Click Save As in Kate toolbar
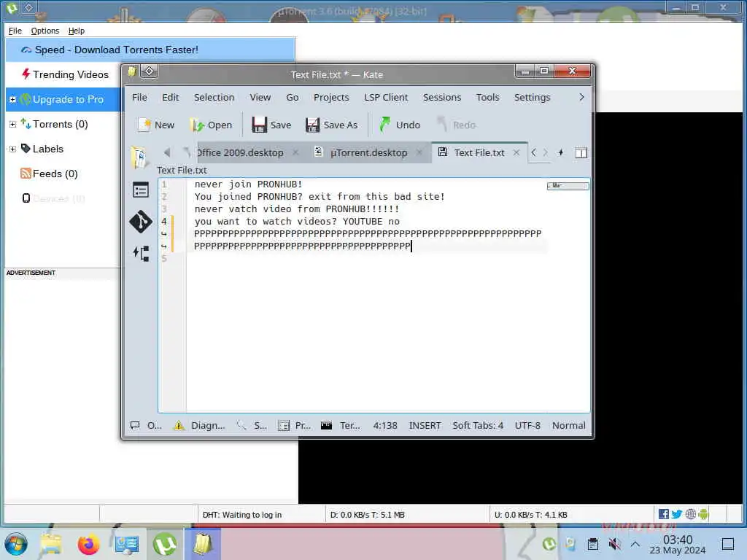747x560 pixels. click(x=332, y=125)
